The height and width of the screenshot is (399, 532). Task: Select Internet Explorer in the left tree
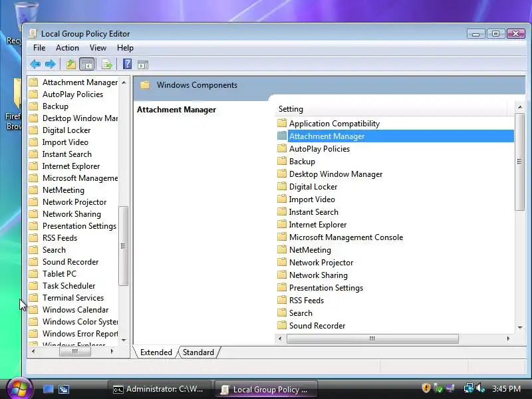[71, 166]
